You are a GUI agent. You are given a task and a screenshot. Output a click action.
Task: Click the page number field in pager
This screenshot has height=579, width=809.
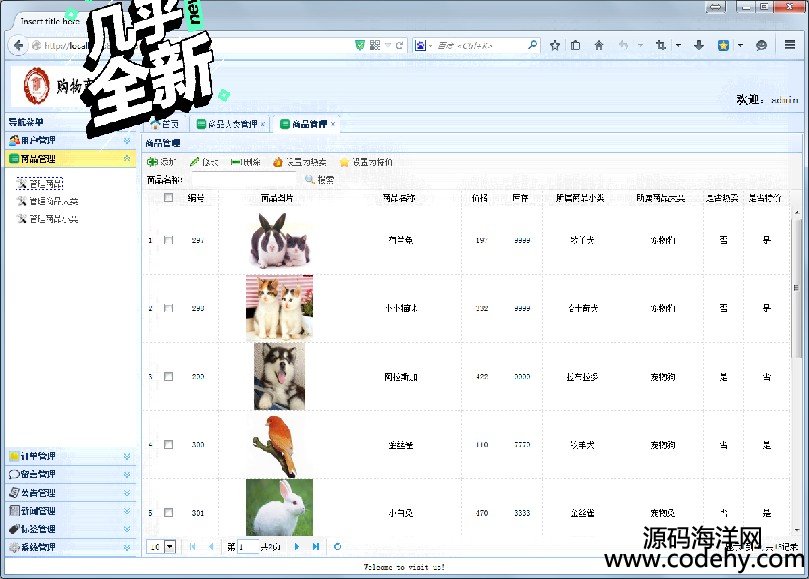248,546
